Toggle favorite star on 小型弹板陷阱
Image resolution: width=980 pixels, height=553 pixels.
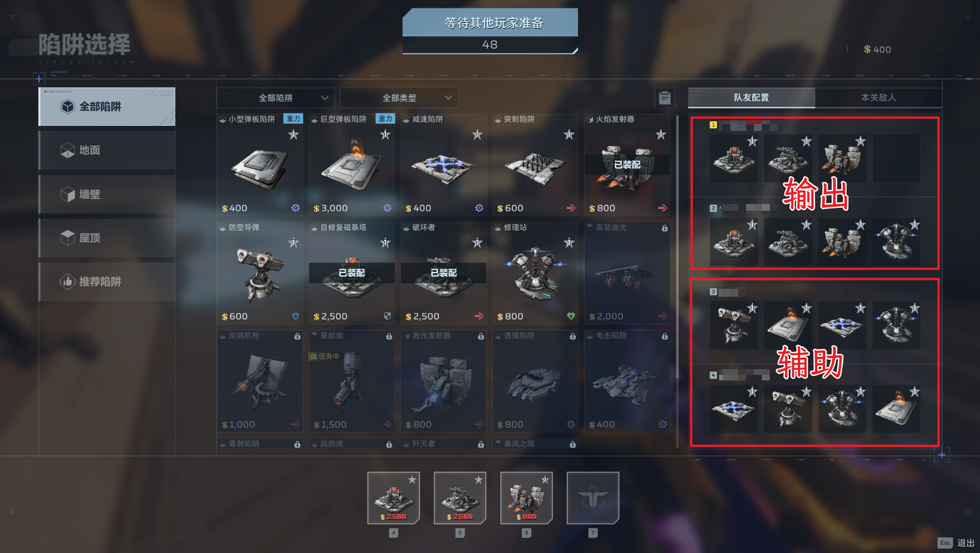pos(293,134)
